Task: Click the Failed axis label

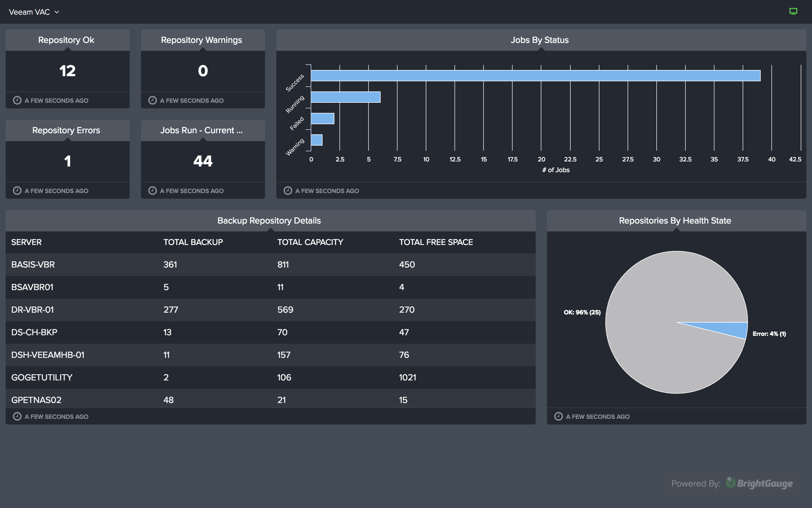Action: pyautogui.click(x=297, y=123)
